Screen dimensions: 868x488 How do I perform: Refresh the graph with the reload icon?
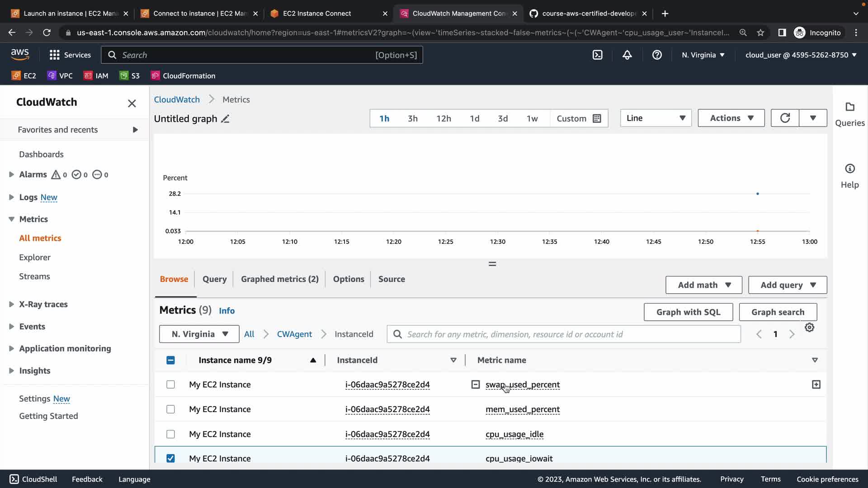tap(785, 118)
